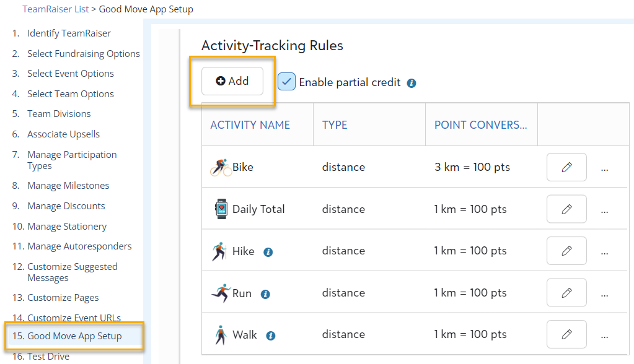Edit the Daily Total activity rule
Screen dimensions: 634x364
pos(566,209)
